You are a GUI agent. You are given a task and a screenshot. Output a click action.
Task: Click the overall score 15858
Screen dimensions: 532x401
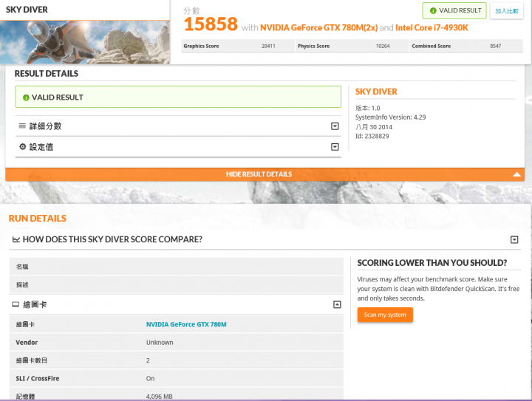[x=211, y=24]
